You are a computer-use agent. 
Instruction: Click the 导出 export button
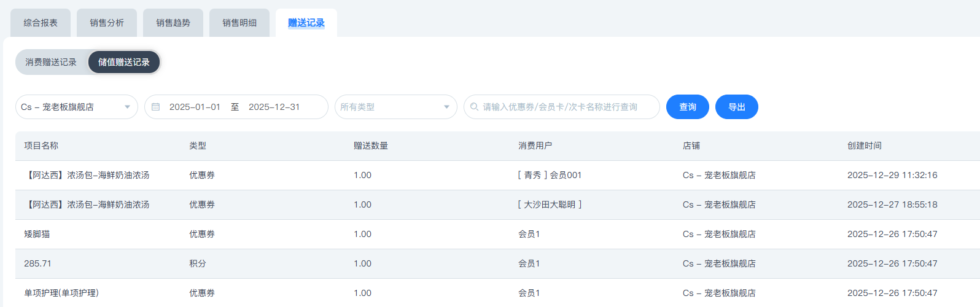(737, 107)
